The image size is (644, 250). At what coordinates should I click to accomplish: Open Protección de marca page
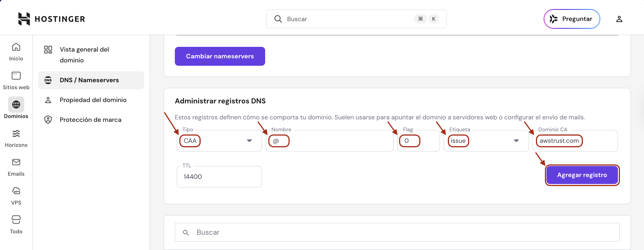(x=91, y=120)
